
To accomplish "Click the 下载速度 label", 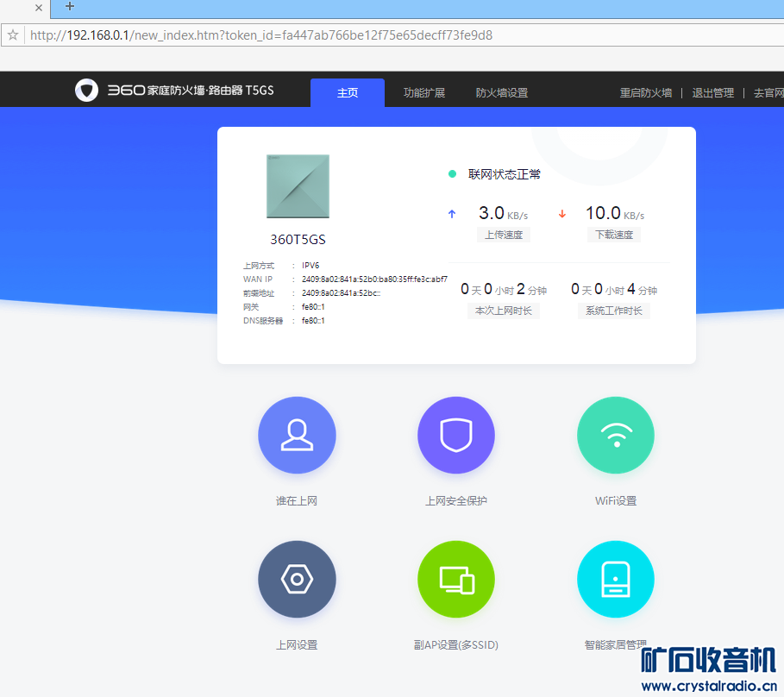I will tap(614, 235).
